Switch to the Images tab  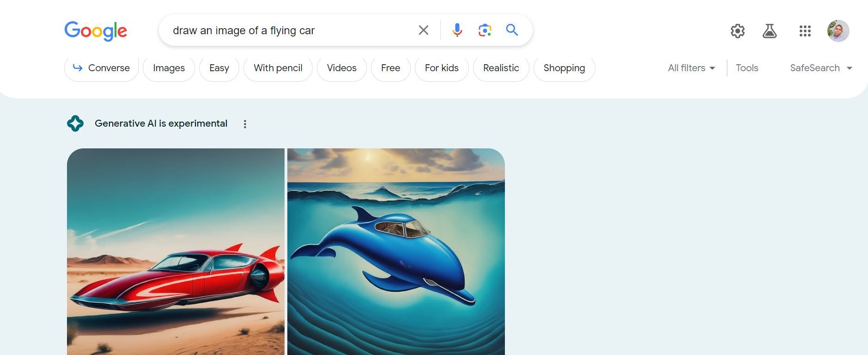[168, 68]
